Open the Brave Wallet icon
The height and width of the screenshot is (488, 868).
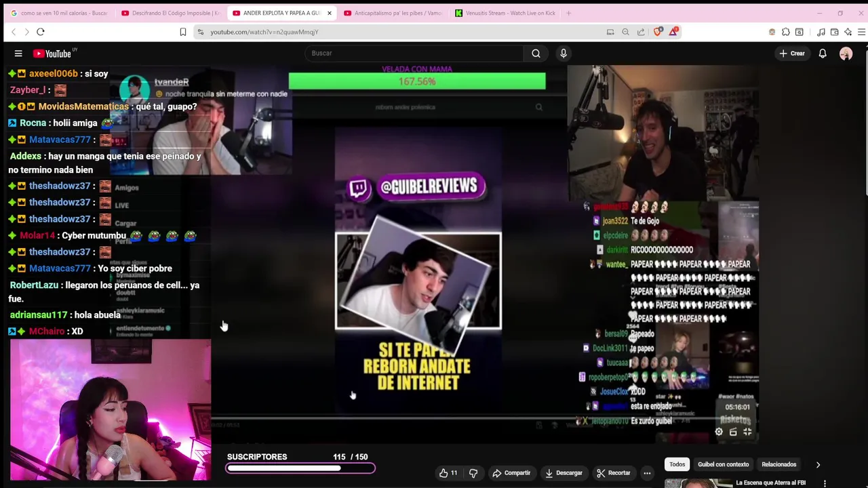(x=834, y=32)
